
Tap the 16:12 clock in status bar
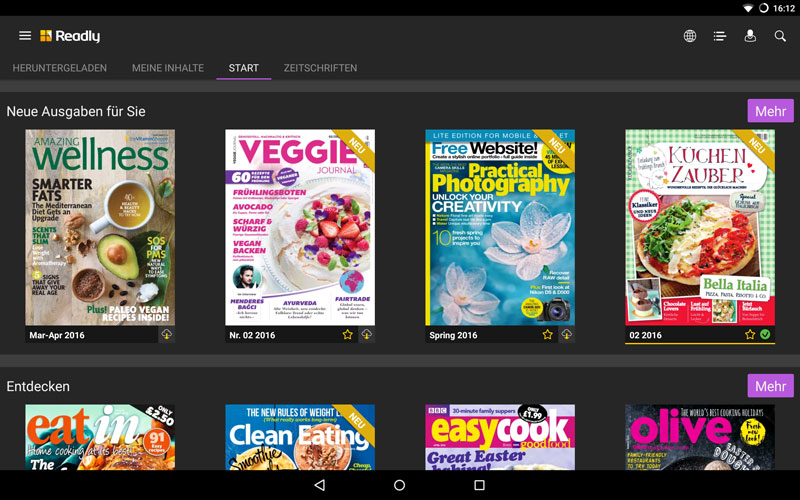[x=784, y=8]
